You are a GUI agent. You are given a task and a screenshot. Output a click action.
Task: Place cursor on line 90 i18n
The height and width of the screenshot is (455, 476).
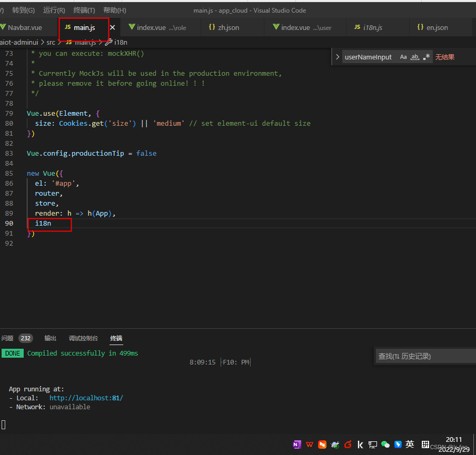[x=43, y=224]
